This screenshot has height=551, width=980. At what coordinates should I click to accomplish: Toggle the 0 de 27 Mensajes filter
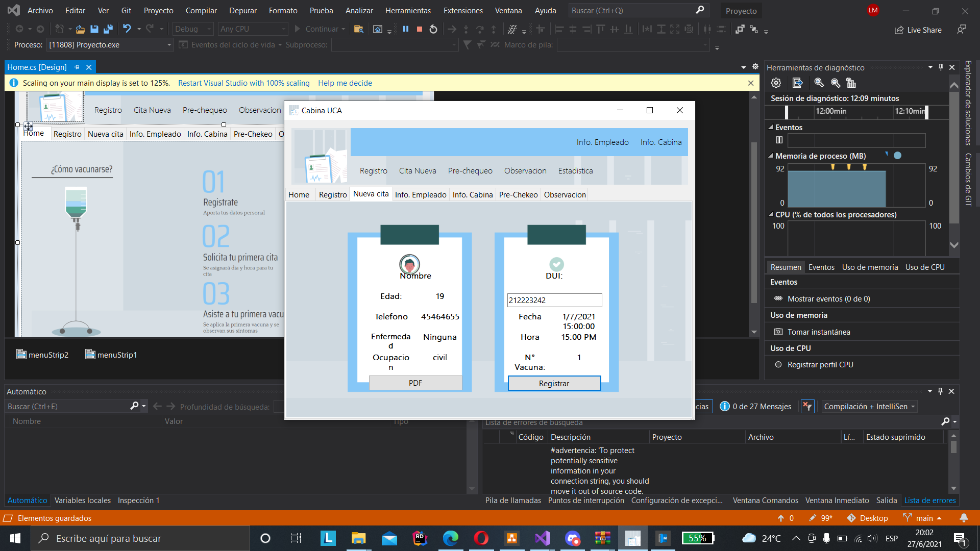(x=755, y=406)
